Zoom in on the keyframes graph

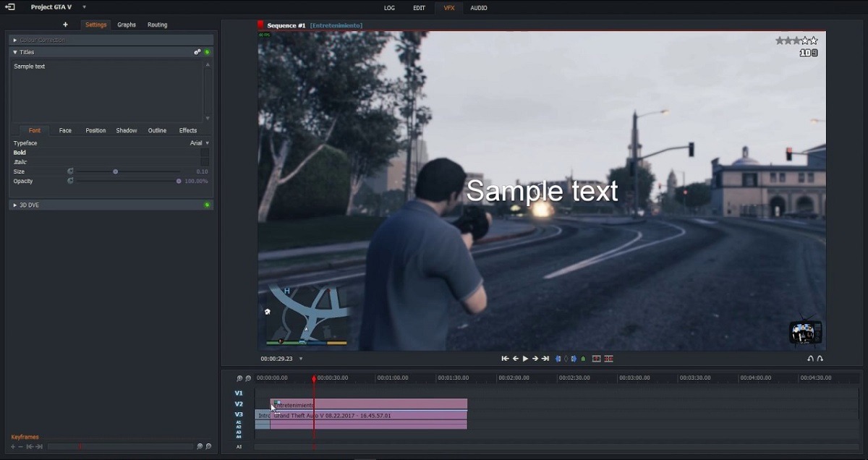[200, 447]
